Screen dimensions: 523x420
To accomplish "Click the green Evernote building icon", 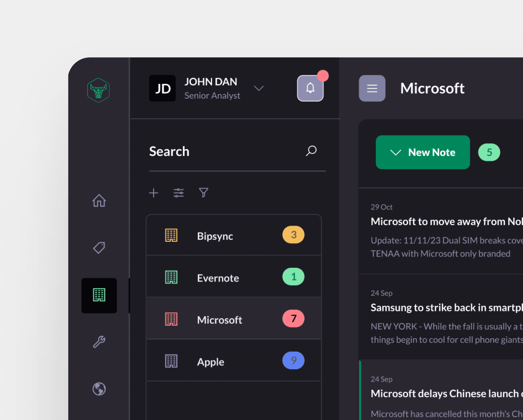I will click(171, 277).
